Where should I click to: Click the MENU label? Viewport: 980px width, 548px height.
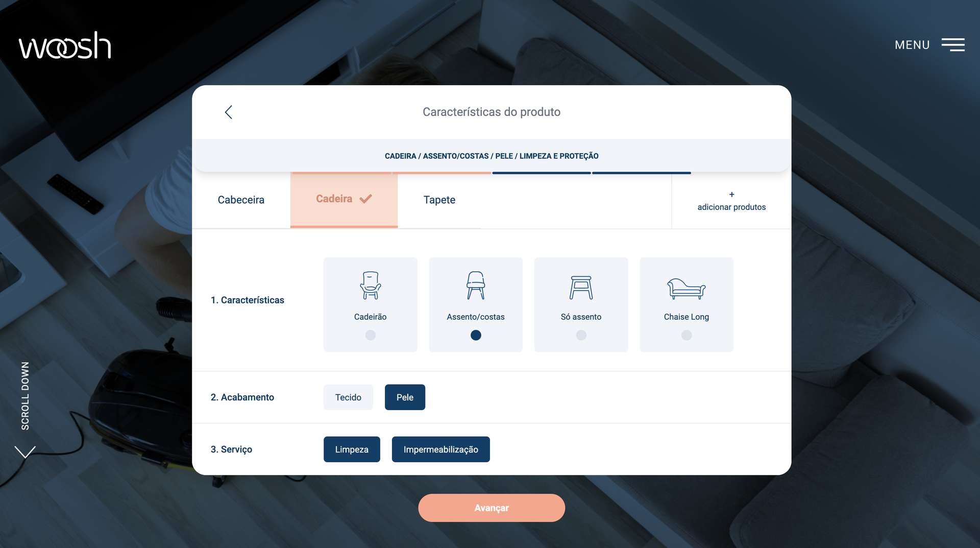(x=912, y=45)
